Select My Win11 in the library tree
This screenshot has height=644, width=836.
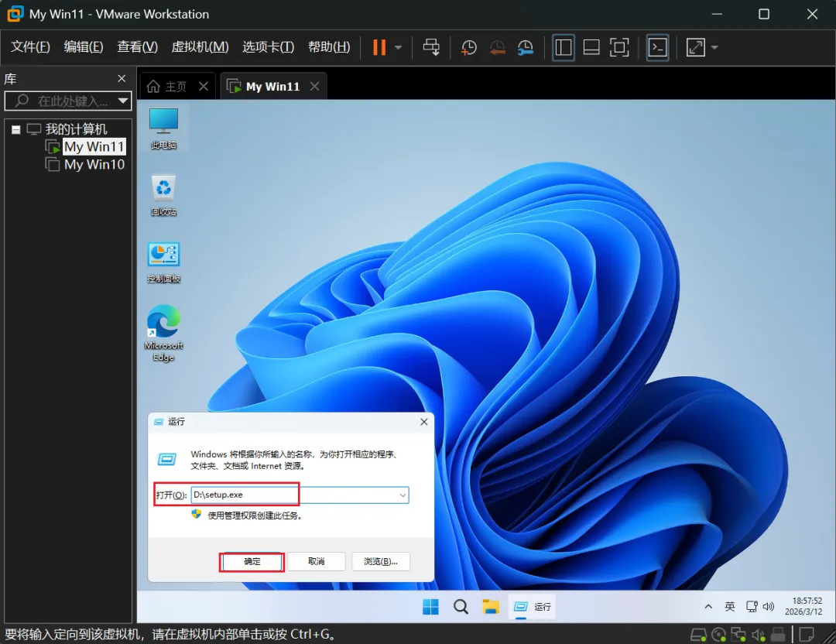pos(94,146)
